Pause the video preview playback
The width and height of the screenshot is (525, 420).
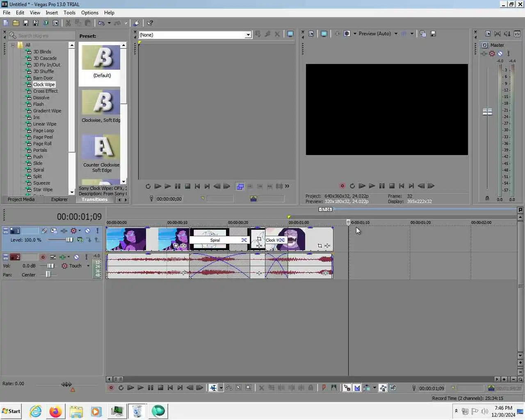click(382, 186)
